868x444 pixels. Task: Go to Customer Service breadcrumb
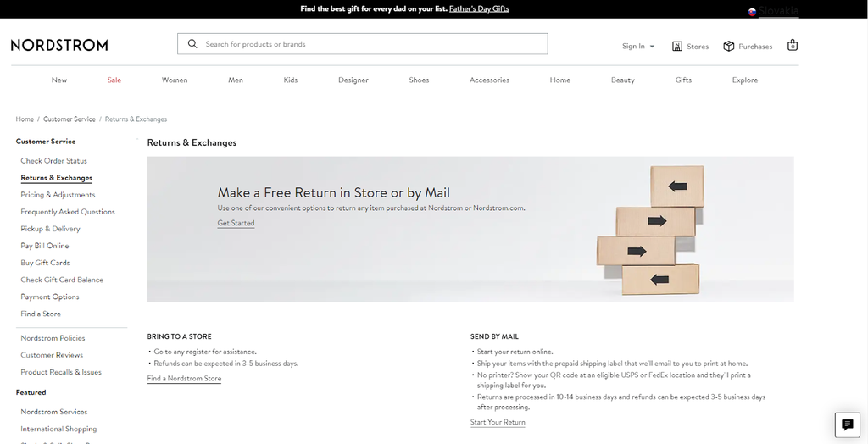tap(70, 119)
